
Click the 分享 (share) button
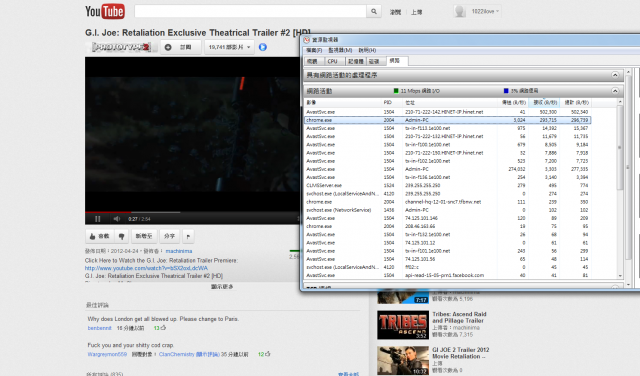click(169, 236)
